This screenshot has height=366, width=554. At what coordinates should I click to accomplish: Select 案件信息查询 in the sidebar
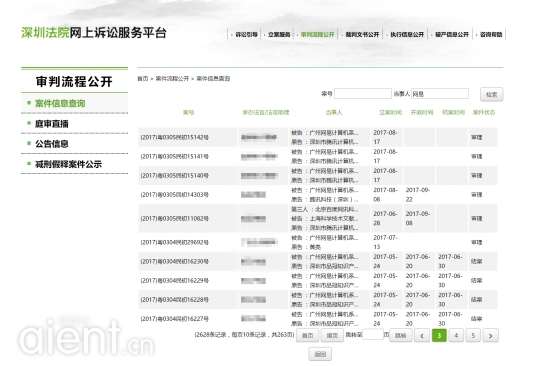60,103
